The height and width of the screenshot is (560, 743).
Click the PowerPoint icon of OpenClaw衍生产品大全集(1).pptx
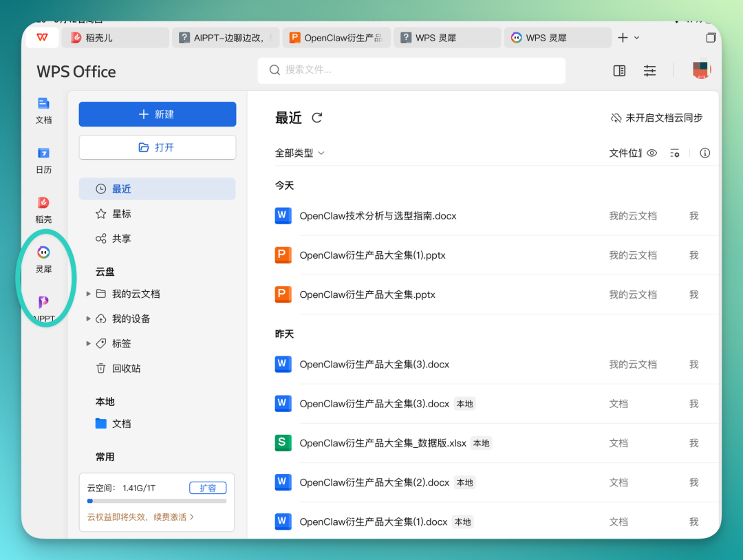coord(283,255)
